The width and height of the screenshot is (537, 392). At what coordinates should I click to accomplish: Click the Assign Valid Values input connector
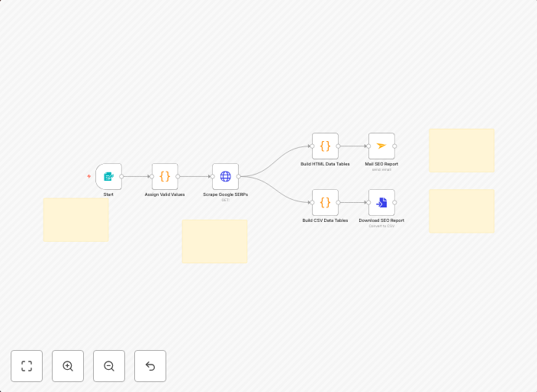pos(152,176)
